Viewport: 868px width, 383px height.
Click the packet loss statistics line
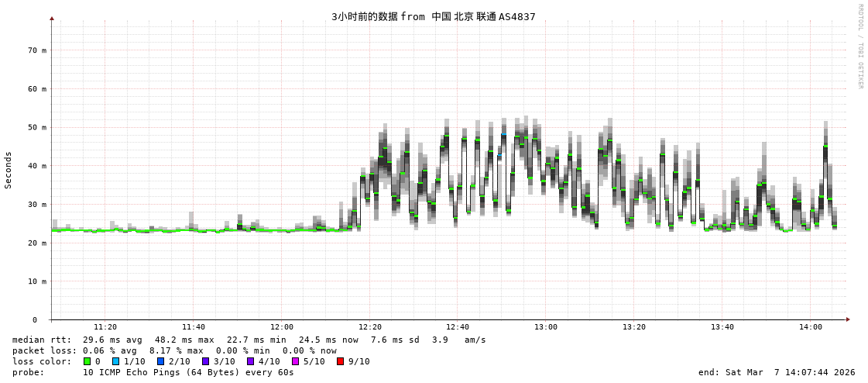174,350
